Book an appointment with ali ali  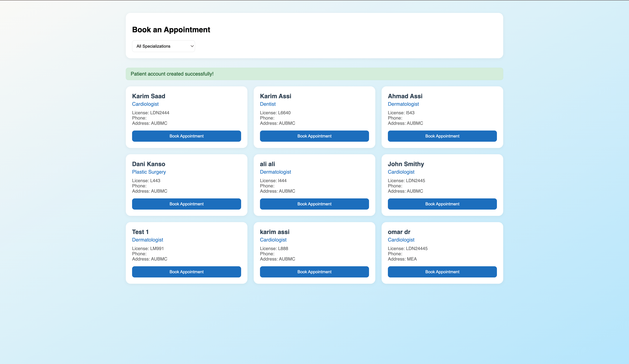314,204
